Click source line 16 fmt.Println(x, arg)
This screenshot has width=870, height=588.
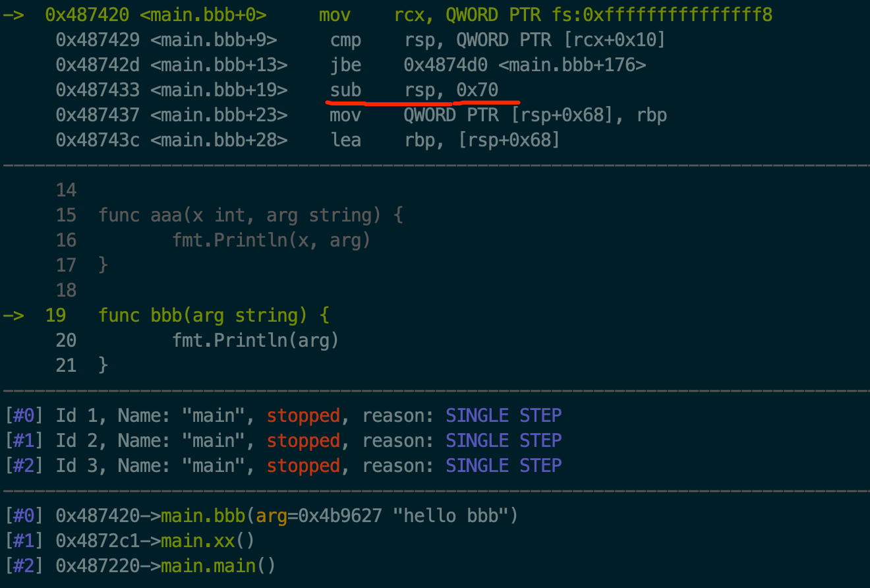tap(272, 240)
